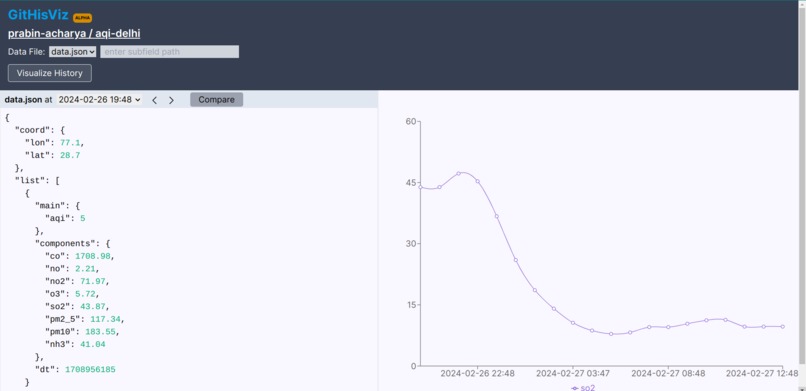Viewport: 806px width, 391px height.
Task: Go to previous commit with left chevron
Action: coord(154,100)
